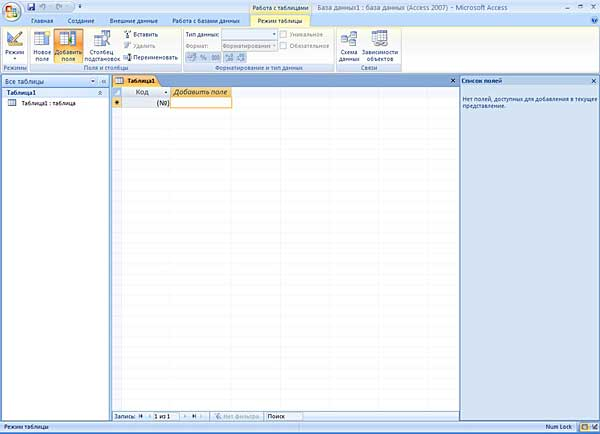Close the Таблица1 document window
The width and height of the screenshot is (600, 434).
(453, 81)
